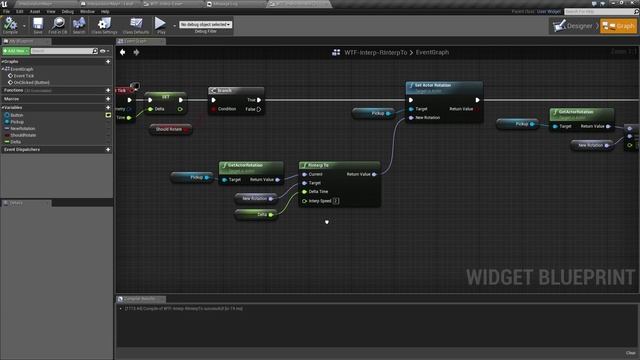Open the Search toolbar tool
The height and width of the screenshot is (360, 640).
coord(79,24)
